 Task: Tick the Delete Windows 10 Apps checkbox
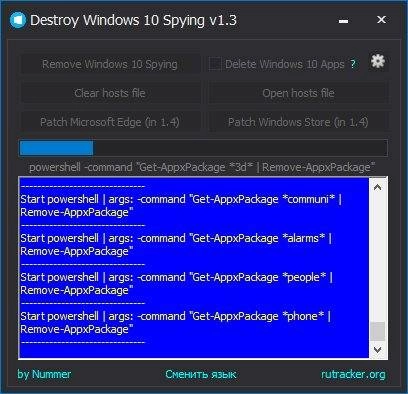pos(215,64)
